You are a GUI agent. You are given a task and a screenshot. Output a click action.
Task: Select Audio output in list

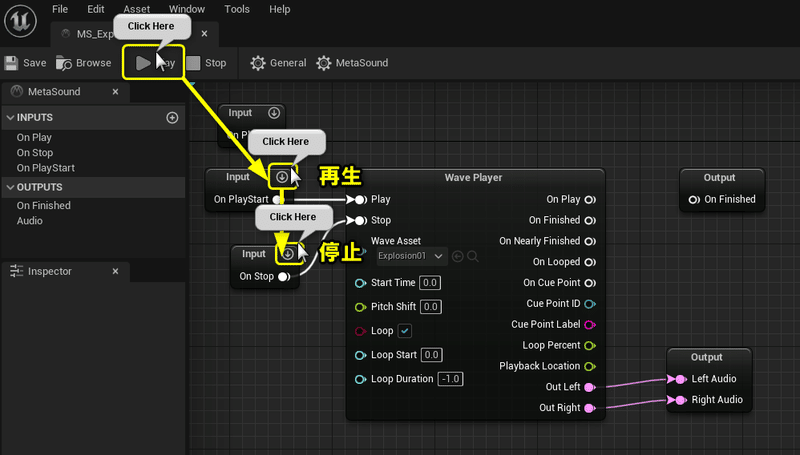[30, 221]
